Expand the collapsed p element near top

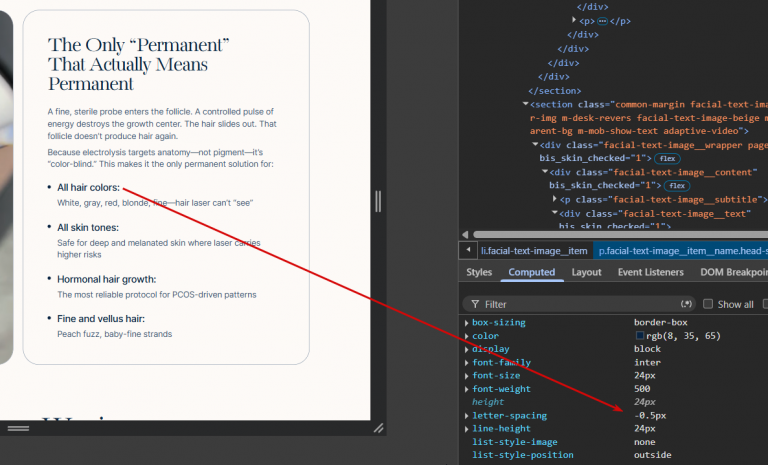point(574,20)
